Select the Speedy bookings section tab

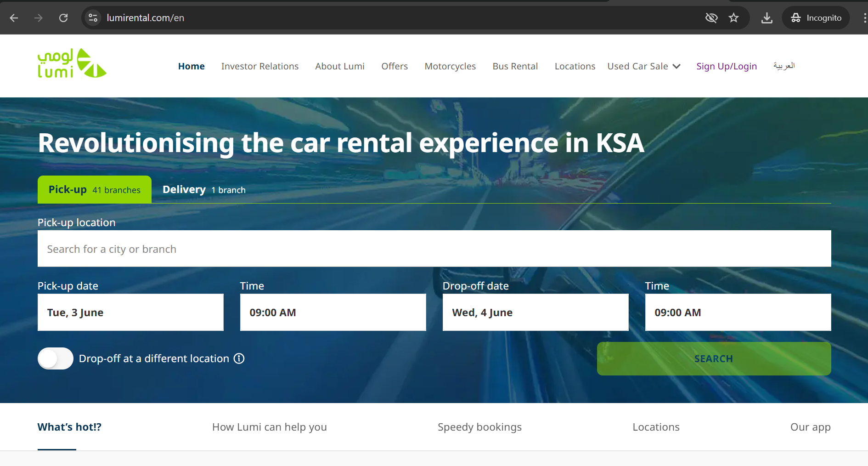(x=479, y=427)
